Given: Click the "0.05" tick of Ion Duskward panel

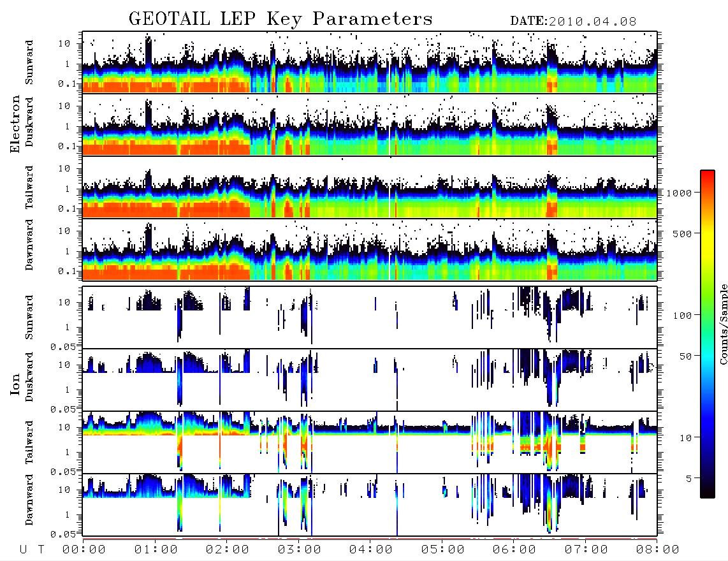Looking at the screenshot, I should coord(62,409).
